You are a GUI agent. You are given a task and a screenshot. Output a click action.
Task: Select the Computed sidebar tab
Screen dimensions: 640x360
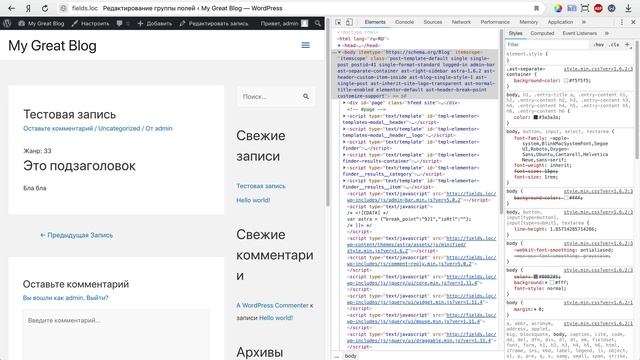542,33
